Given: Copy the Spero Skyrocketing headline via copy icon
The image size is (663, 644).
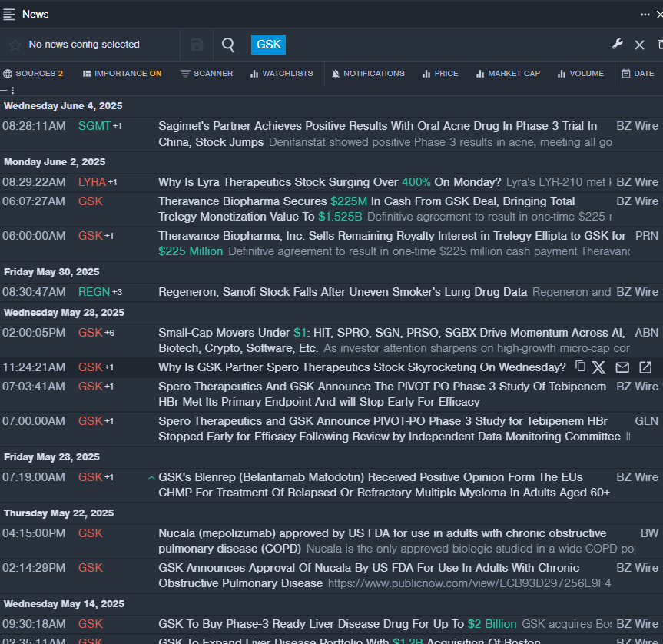Looking at the screenshot, I should [x=581, y=366].
